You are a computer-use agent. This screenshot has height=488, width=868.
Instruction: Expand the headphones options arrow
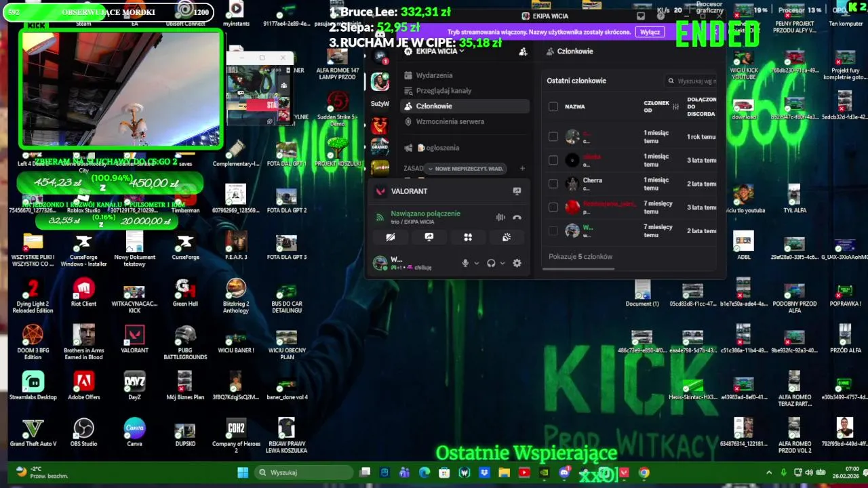502,263
